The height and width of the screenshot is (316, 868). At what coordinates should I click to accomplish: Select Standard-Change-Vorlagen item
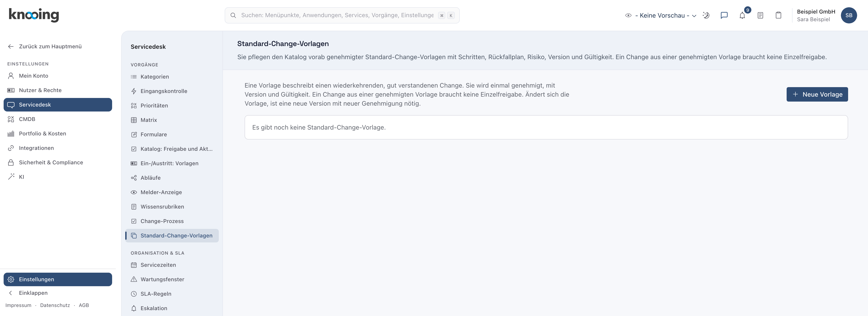[172, 236]
